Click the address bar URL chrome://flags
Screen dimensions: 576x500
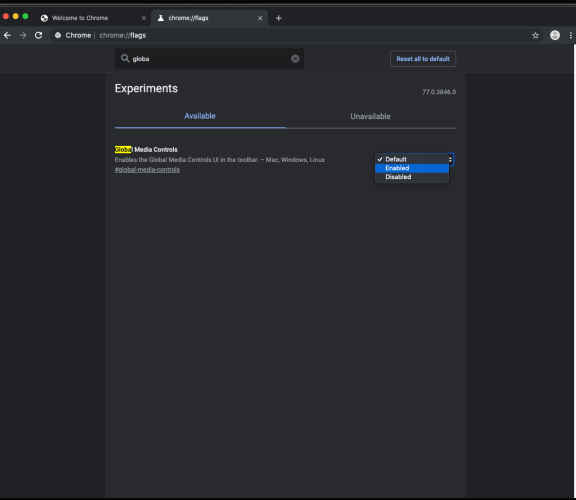click(123, 36)
